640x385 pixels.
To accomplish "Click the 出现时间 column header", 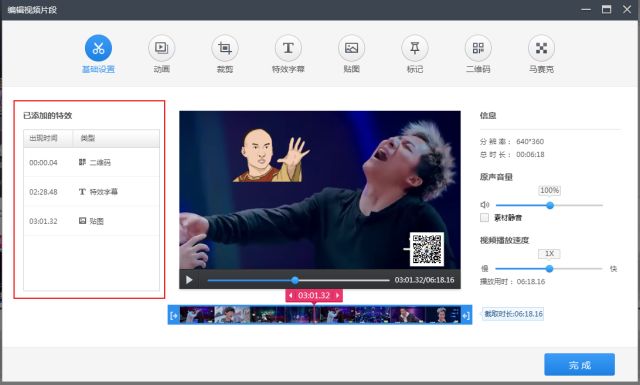I will click(x=48, y=138).
